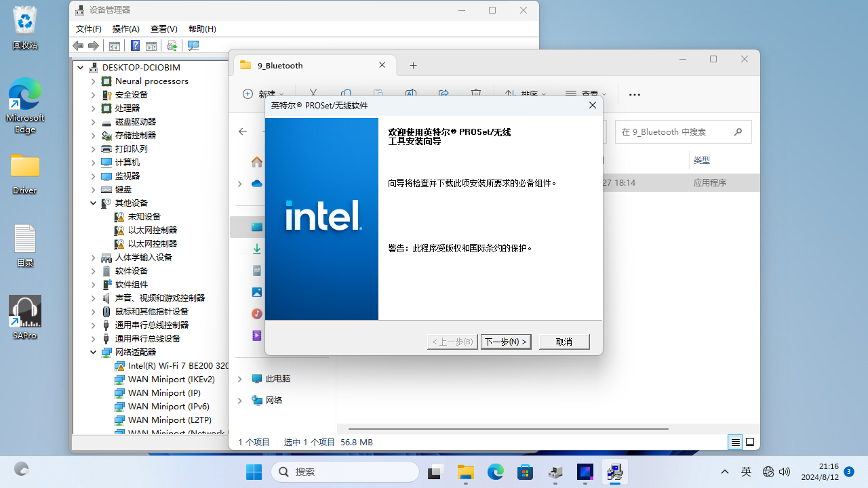Switch to large thumbnails view in Explorer
Image resolution: width=868 pixels, height=488 pixels.
point(750,443)
